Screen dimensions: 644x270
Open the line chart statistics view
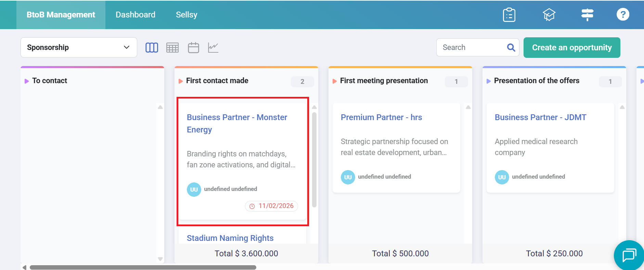(x=213, y=48)
